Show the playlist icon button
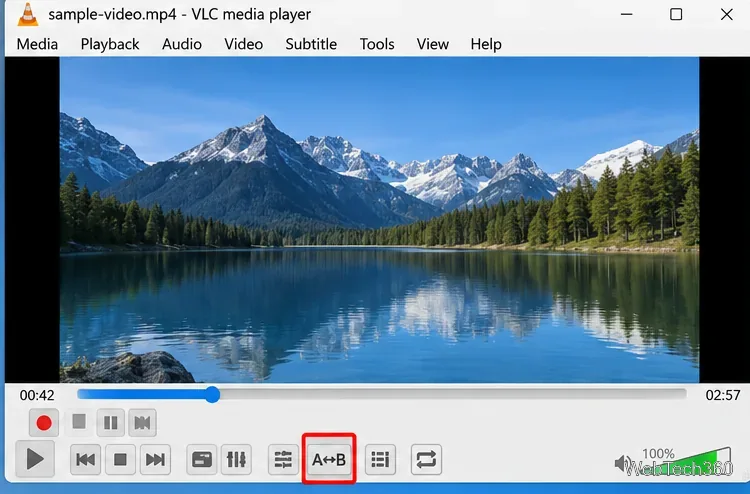Image resolution: width=750 pixels, height=494 pixels. pyautogui.click(x=380, y=460)
